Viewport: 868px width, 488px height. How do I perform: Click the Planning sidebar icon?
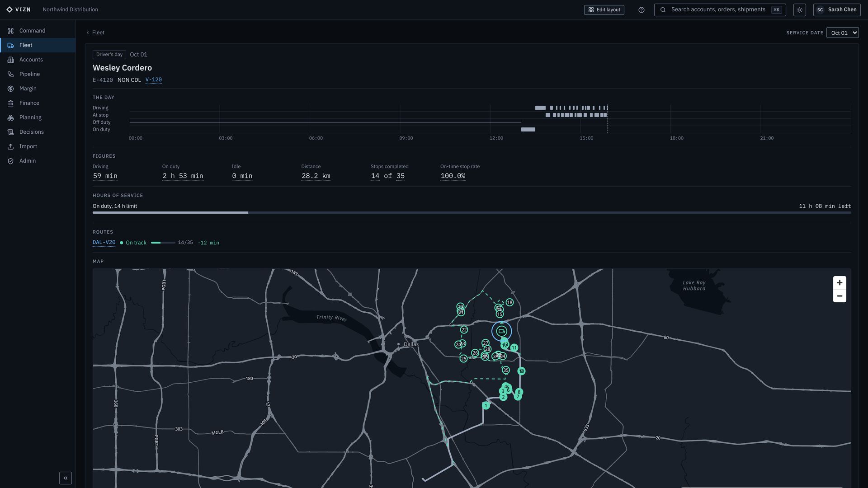coord(10,117)
